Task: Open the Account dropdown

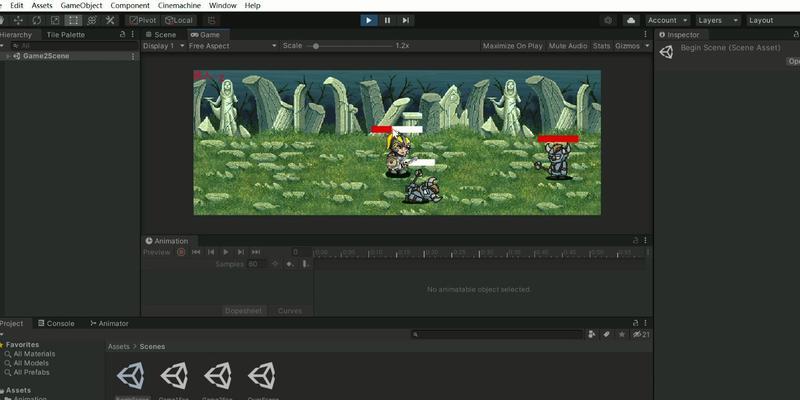Action: [668, 20]
